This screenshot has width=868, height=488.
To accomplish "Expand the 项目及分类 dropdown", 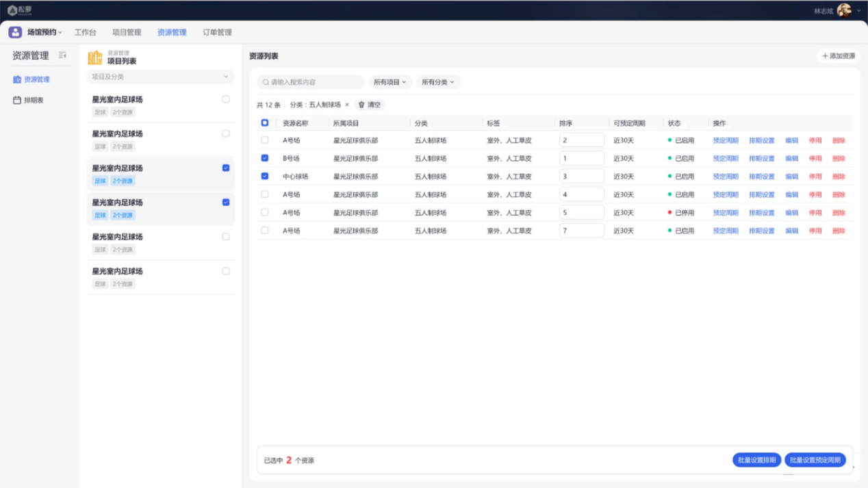I will click(161, 77).
